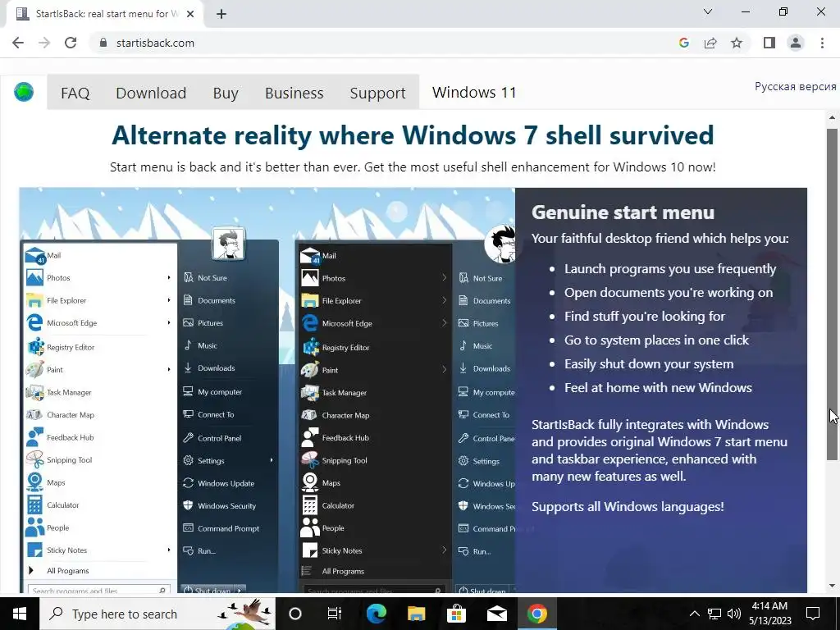840x630 pixels.
Task: View site information via the padlock icon
Action: click(x=103, y=43)
